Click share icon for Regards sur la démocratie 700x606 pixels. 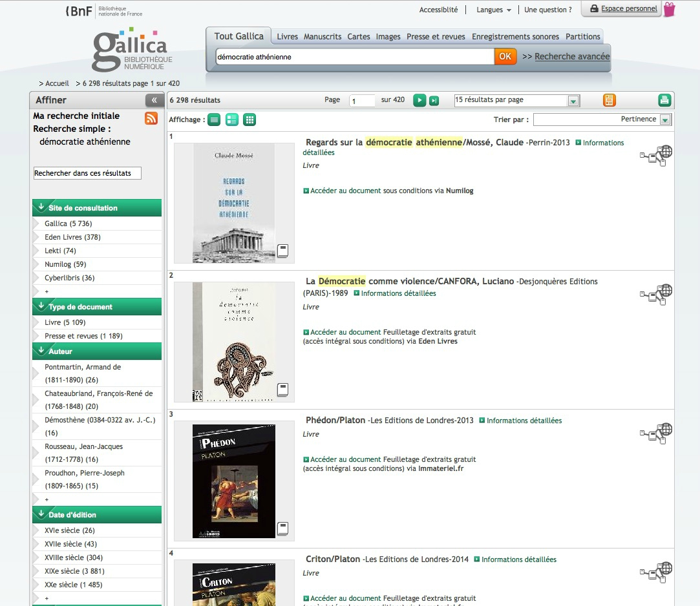coord(656,155)
